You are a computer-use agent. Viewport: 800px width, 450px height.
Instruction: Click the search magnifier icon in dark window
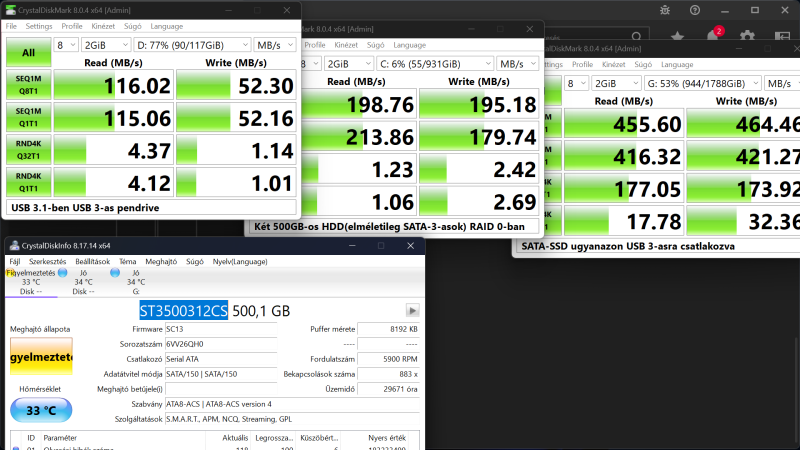[636, 36]
